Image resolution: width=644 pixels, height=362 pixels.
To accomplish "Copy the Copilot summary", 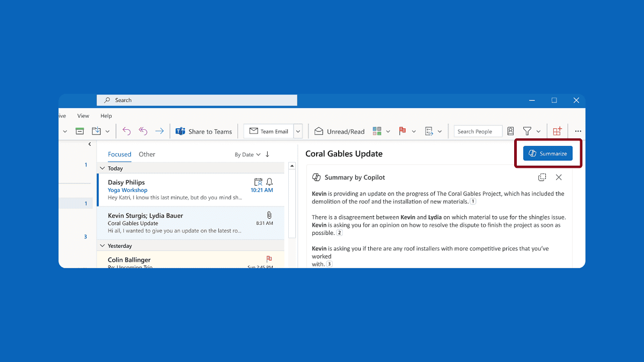I will [543, 177].
